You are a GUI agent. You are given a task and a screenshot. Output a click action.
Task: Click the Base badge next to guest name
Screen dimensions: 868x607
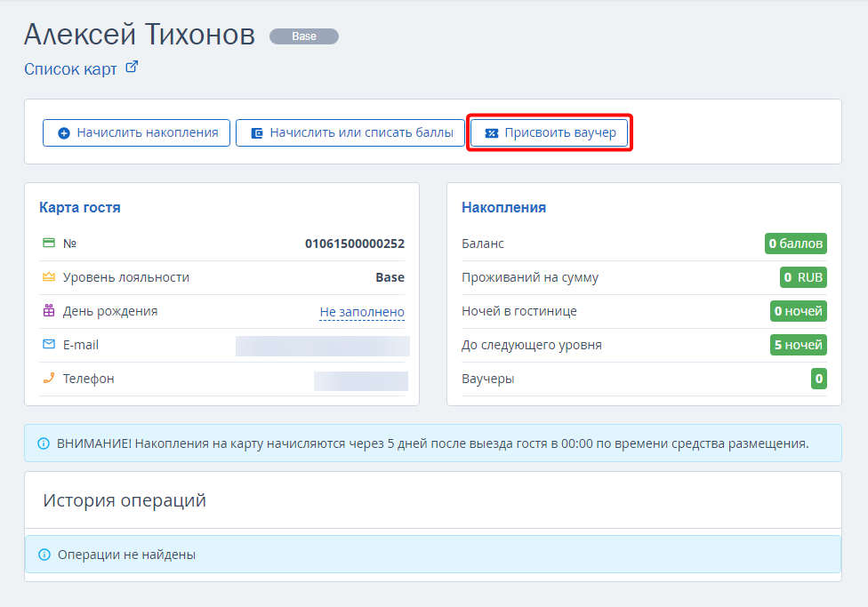pos(304,36)
